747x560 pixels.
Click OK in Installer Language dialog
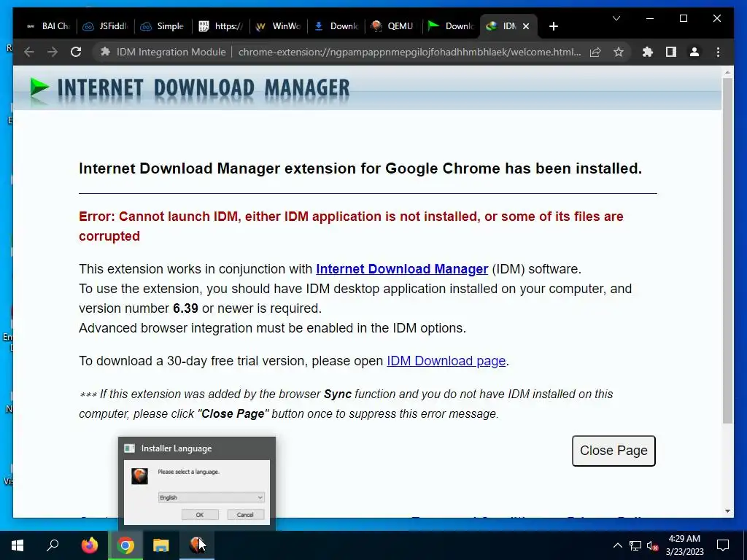tap(200, 515)
